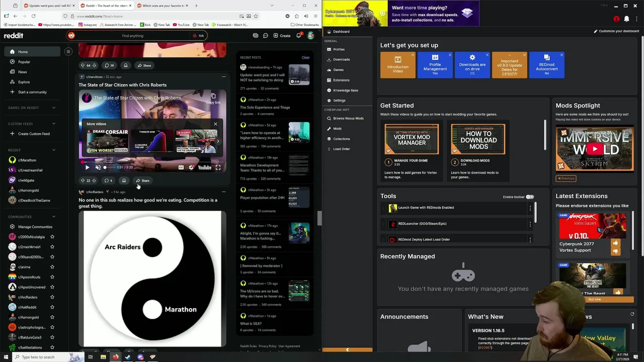Click the Reddit search field Find anything
This screenshot has width=644, height=362.
(133, 36)
